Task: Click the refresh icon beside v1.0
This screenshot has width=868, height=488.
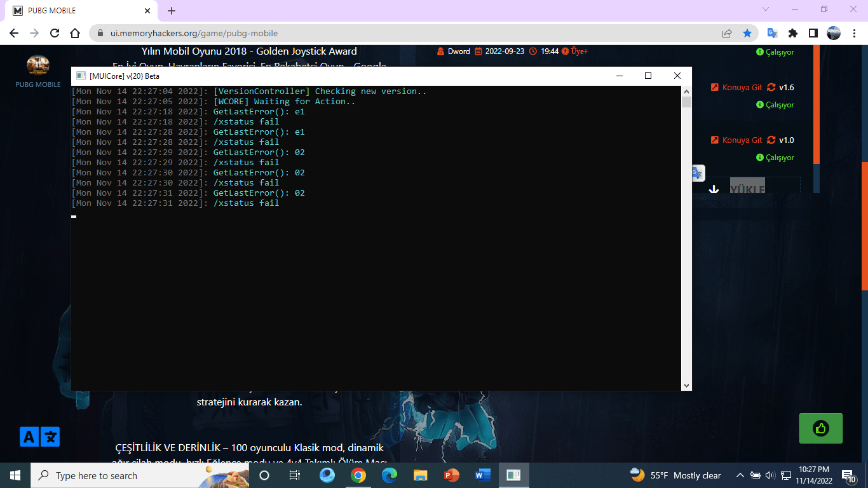Action: [x=771, y=140]
